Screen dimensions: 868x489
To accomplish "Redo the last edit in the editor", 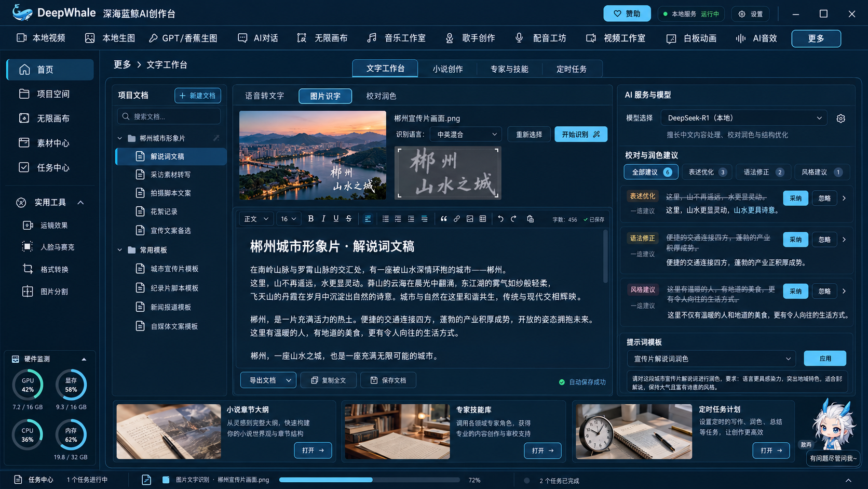I will point(513,219).
